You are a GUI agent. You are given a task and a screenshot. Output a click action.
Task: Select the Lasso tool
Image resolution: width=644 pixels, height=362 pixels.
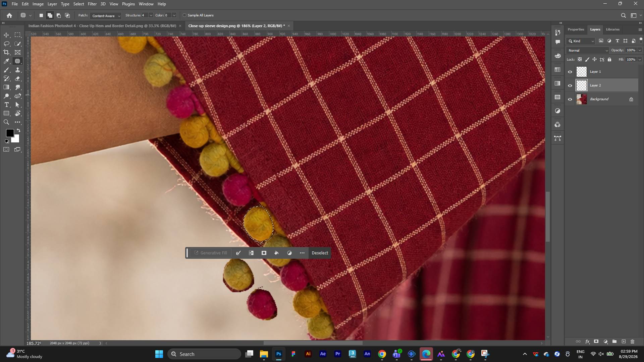click(6, 44)
